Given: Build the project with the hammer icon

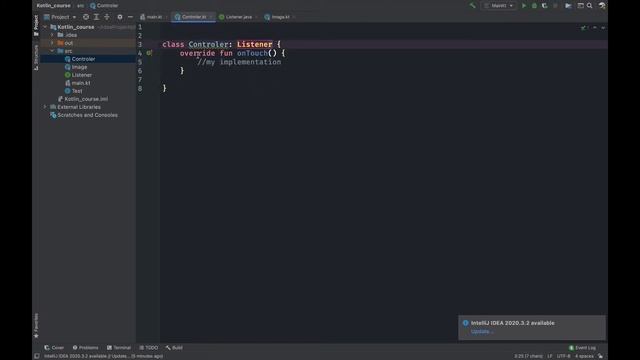Looking at the screenshot, I should 472,6.
